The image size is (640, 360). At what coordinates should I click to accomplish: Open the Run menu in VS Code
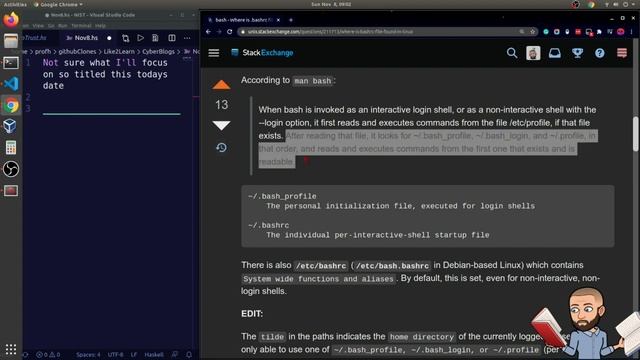(62, 25)
